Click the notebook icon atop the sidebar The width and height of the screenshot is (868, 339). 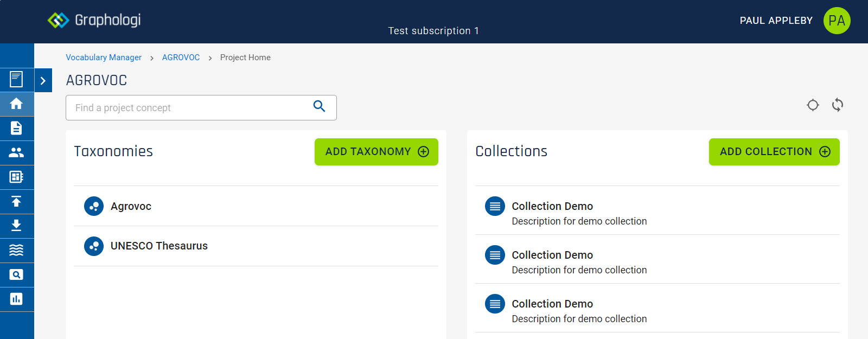16,79
